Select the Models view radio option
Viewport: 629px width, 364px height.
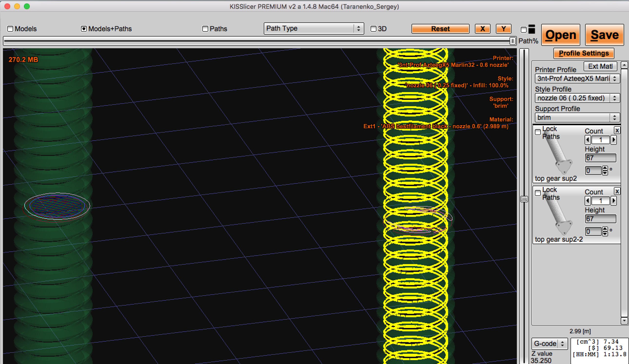(x=10, y=29)
